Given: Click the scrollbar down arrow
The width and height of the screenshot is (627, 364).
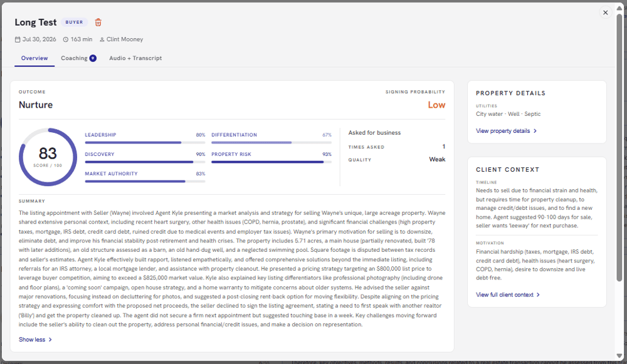Looking at the screenshot, I should pos(619,356).
